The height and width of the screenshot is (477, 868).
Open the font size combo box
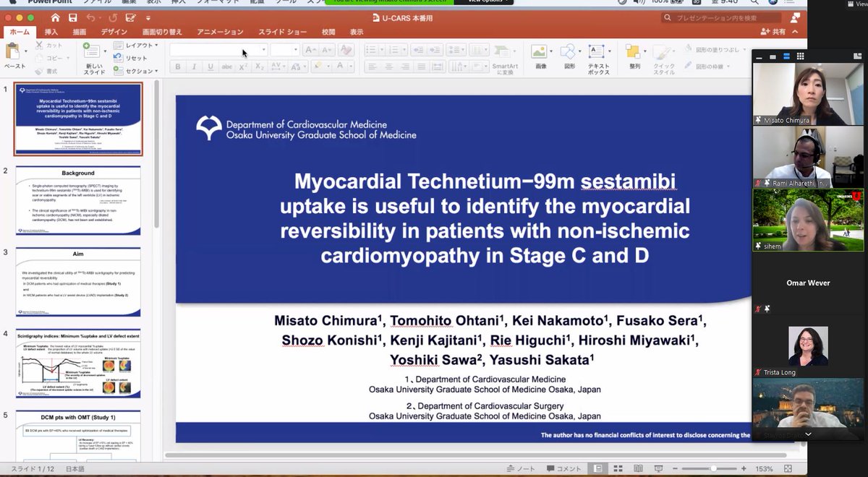coord(284,50)
